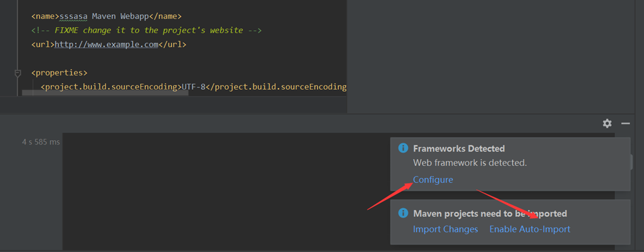644x252 pixels.
Task: Select the 4 s 585 ms duration entry
Action: pyautogui.click(x=40, y=142)
